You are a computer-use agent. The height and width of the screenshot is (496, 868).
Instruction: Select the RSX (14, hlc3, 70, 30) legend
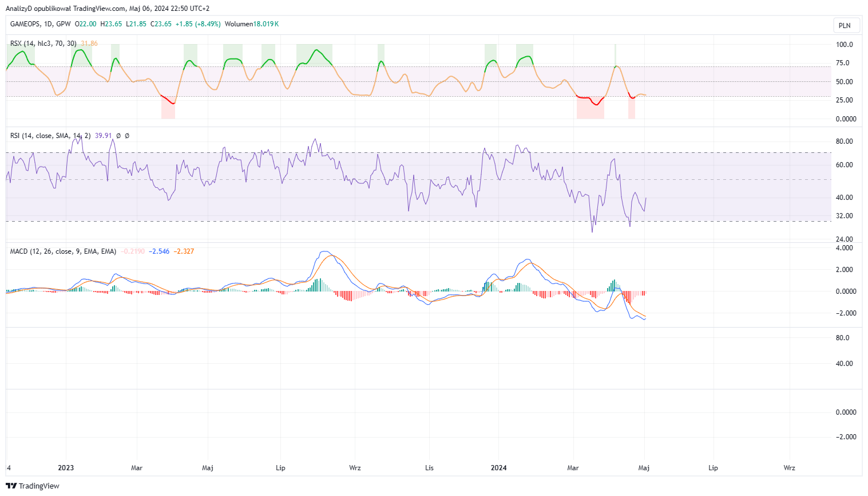point(43,44)
